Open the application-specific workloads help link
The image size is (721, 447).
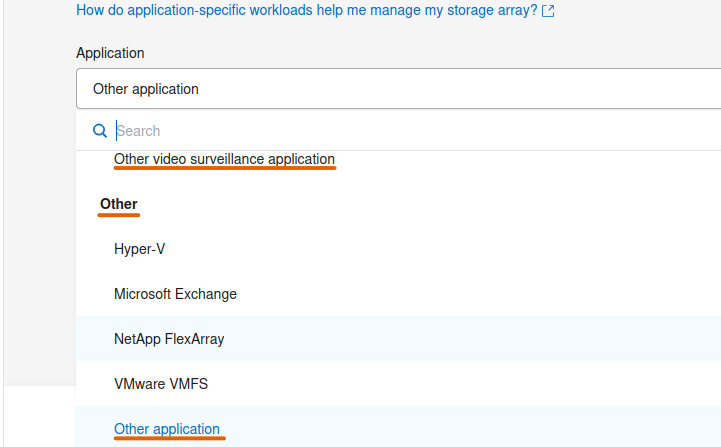306,10
